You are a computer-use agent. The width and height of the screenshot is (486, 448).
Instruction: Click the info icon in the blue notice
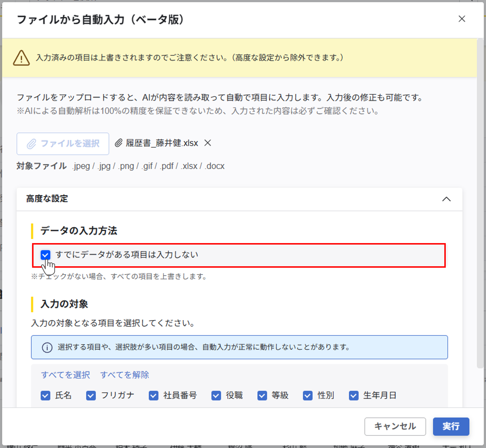coord(47,347)
